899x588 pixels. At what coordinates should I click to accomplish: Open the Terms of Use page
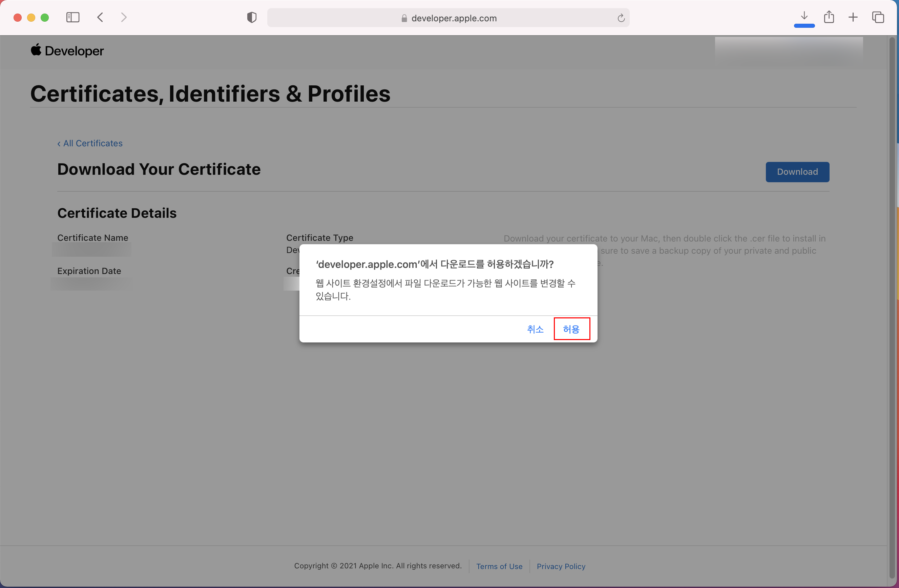coord(499,566)
